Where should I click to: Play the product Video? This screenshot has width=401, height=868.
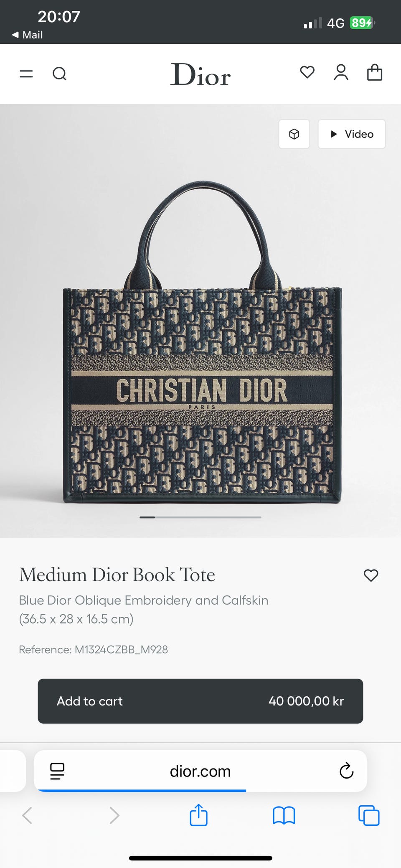[352, 134]
